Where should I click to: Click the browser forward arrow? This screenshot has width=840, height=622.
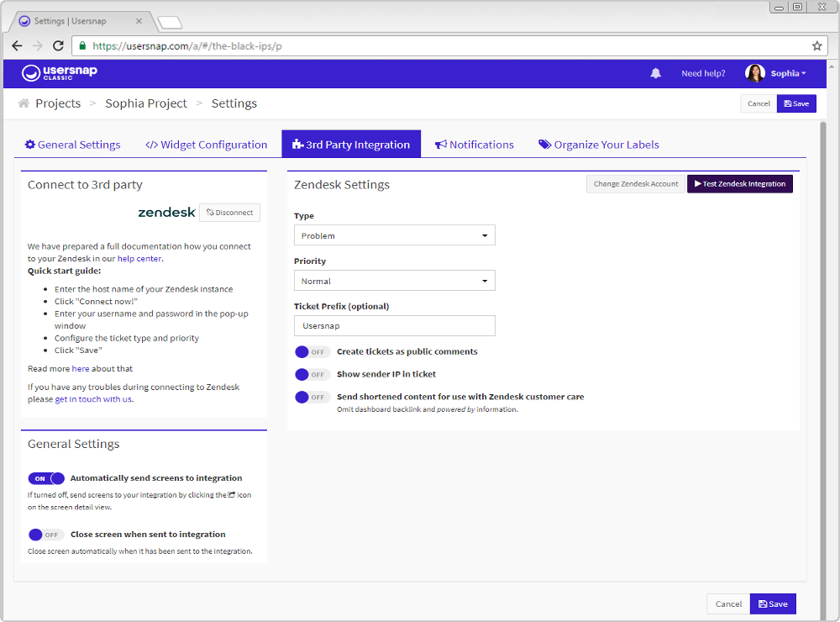38,45
